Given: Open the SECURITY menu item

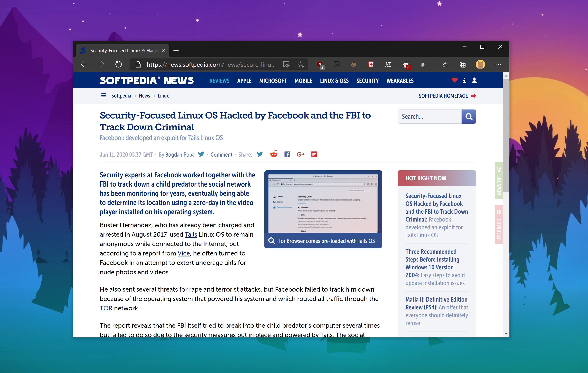Looking at the screenshot, I should [x=367, y=81].
